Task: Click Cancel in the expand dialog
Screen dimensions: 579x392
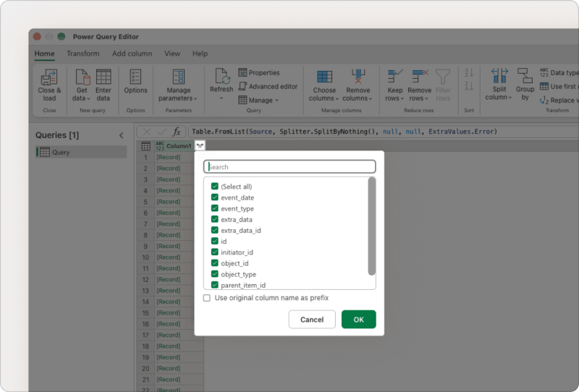Action: pos(312,319)
